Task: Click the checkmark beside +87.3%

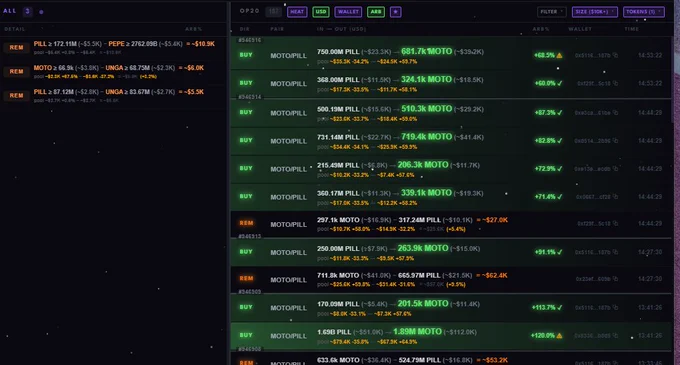Action: [x=560, y=113]
